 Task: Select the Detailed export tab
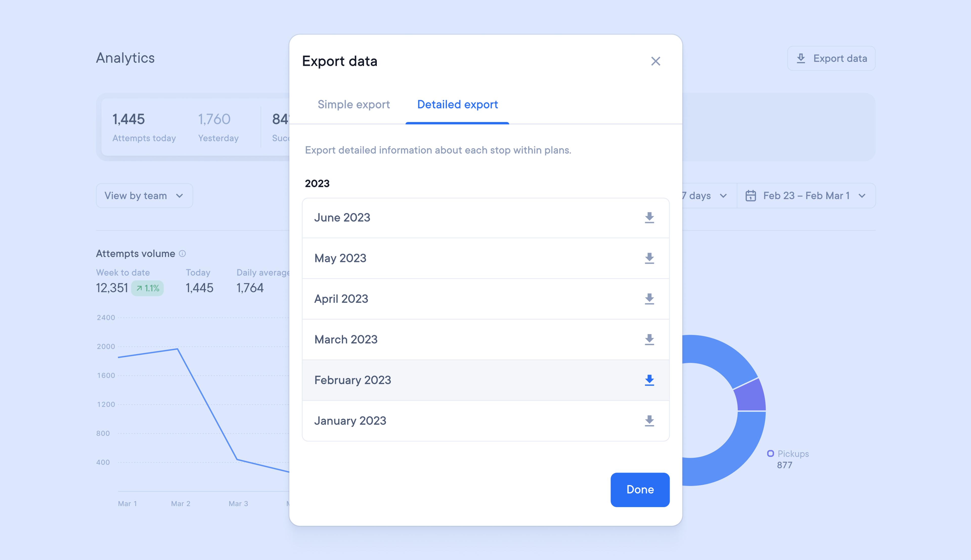click(457, 105)
